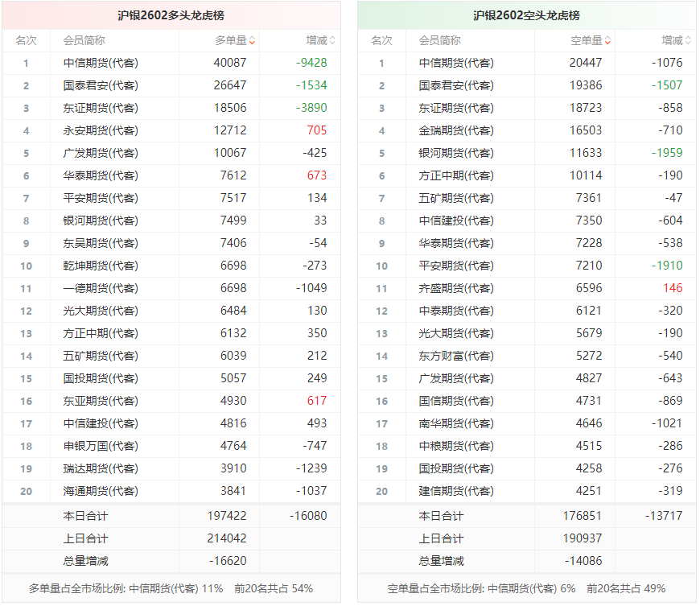Click short previous-day total 190937
700x606 pixels.
583,538
